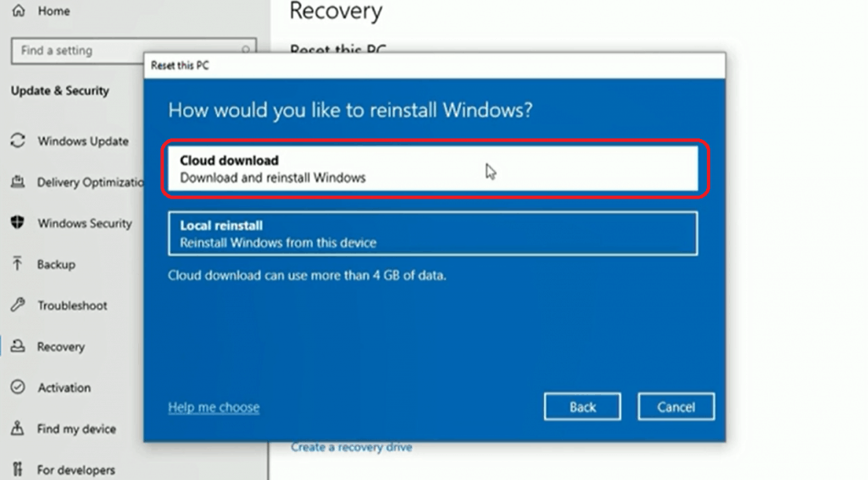Open the Help me choose link

tap(214, 407)
